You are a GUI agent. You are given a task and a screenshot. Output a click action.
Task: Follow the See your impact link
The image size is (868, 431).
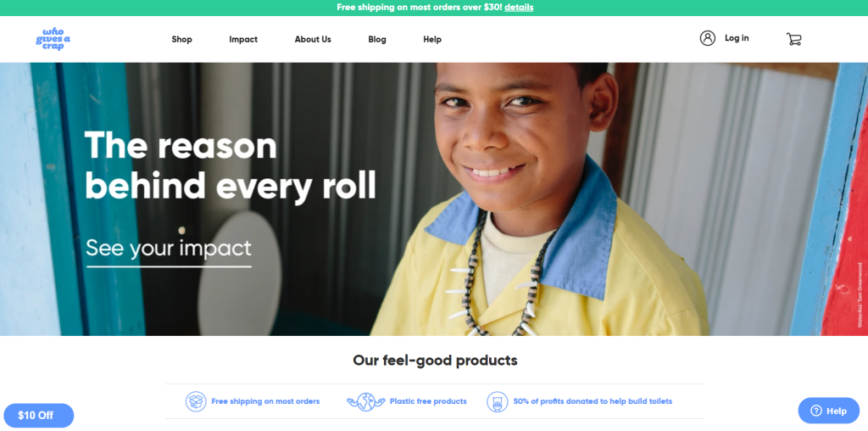(x=169, y=249)
